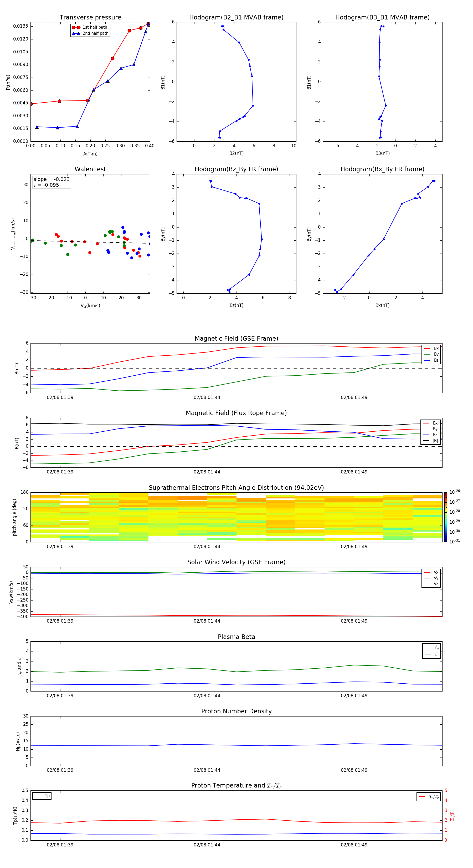Click the "Plasma Beta" plot title
This screenshot has width=473, height=868.
(x=236, y=637)
